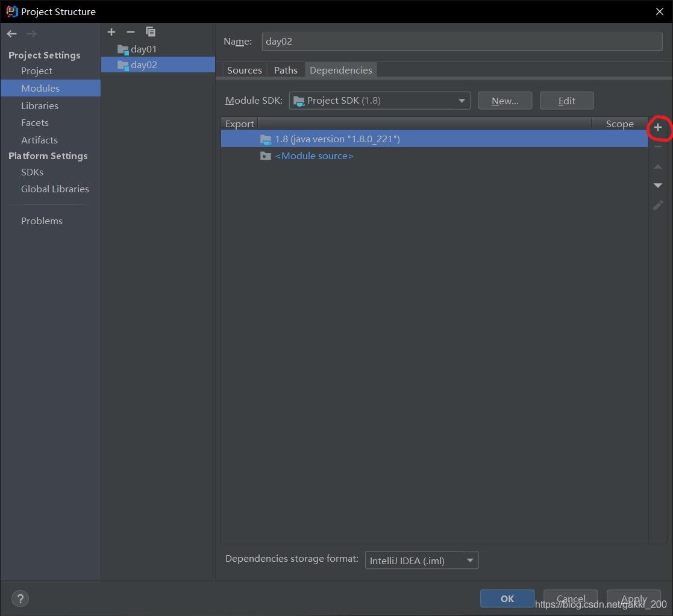Viewport: 673px width, 616px height.
Task: Remove the selected dependency
Action: (658, 147)
